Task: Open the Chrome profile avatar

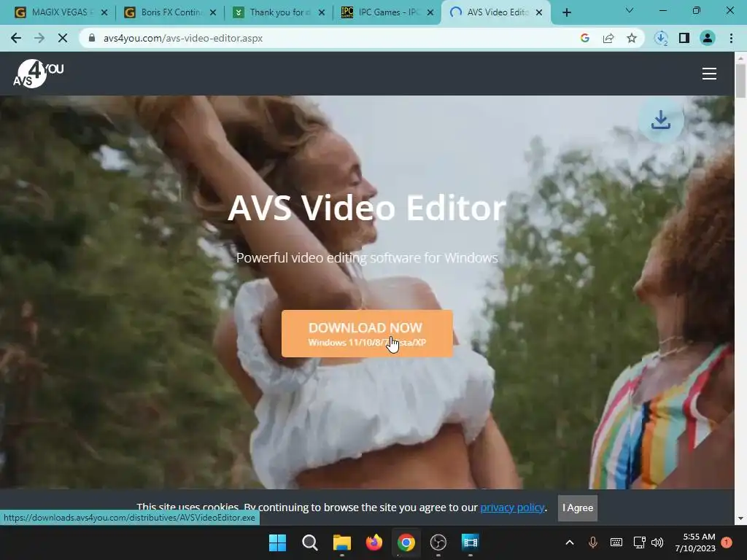Action: [708, 38]
